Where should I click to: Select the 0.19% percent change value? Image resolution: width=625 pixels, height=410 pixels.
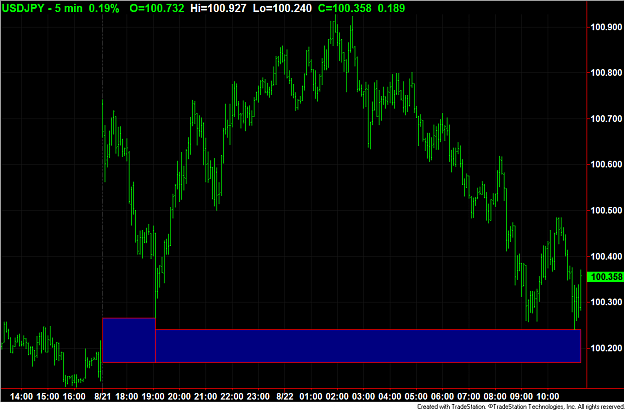click(x=104, y=8)
